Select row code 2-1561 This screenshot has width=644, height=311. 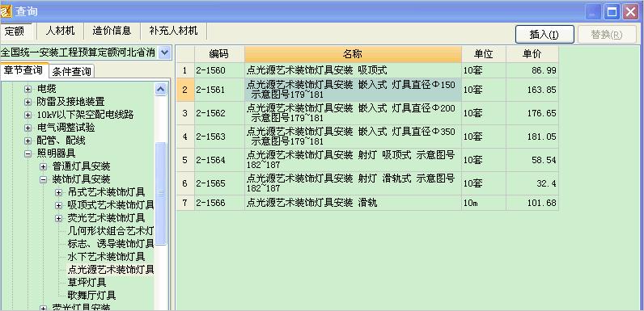pos(219,90)
